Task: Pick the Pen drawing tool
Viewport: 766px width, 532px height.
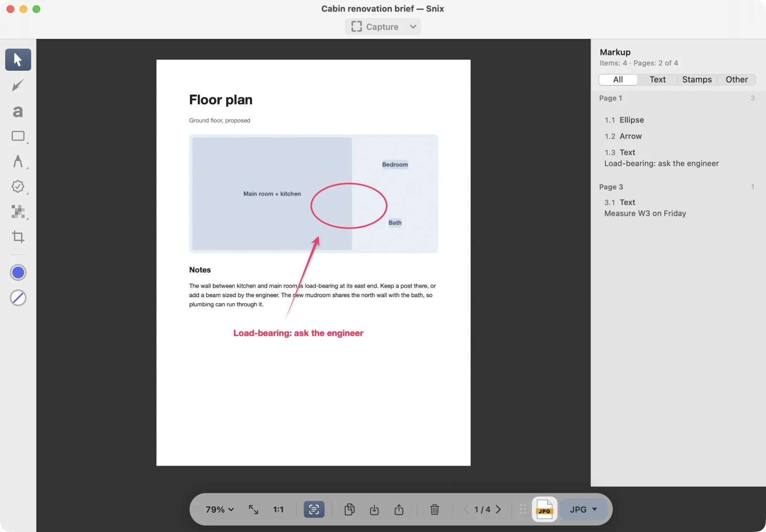Action: (18, 162)
